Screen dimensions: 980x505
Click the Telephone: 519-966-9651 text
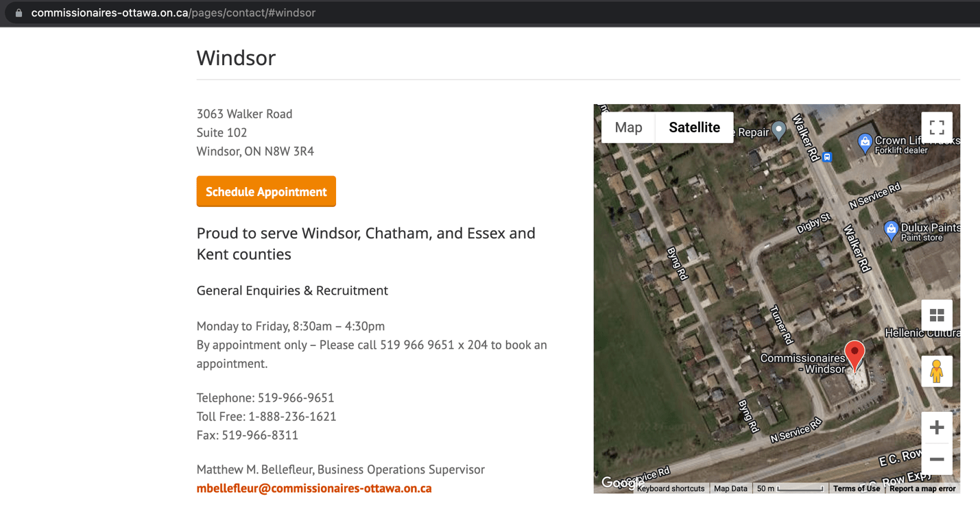click(x=265, y=397)
